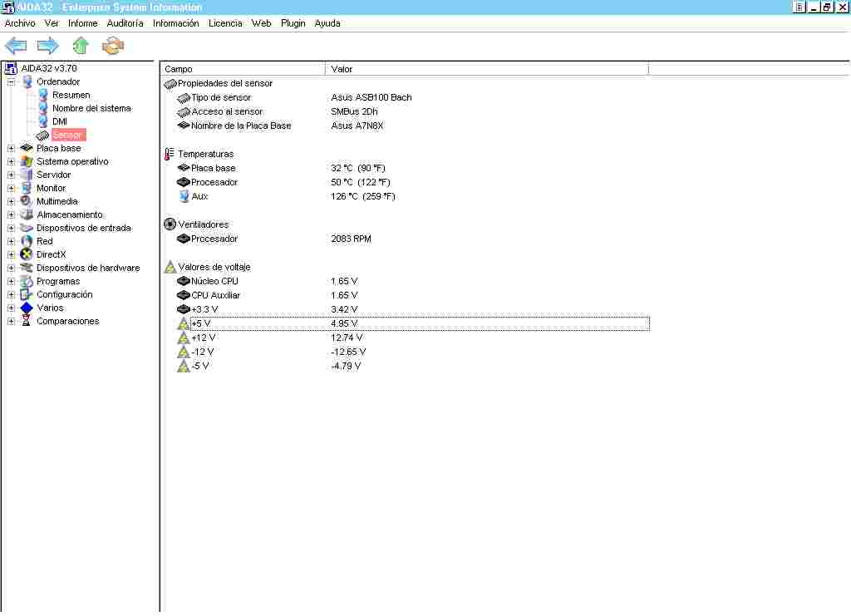Click the Placa base tree icon
This screenshot has width=851, height=616.
tap(27, 148)
